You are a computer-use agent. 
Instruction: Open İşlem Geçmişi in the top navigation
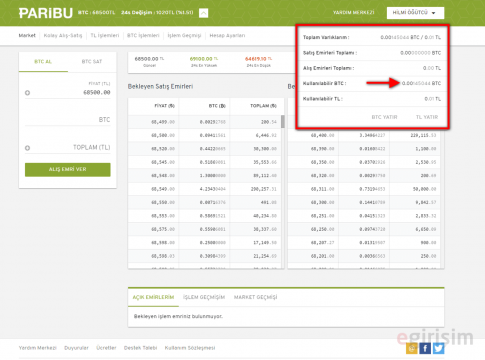click(x=184, y=35)
